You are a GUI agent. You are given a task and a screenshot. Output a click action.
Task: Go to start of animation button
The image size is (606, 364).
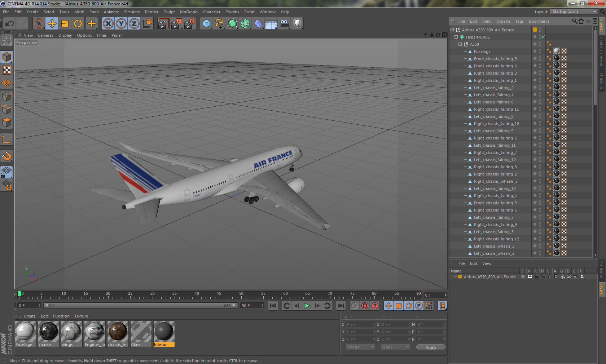pyautogui.click(x=273, y=306)
